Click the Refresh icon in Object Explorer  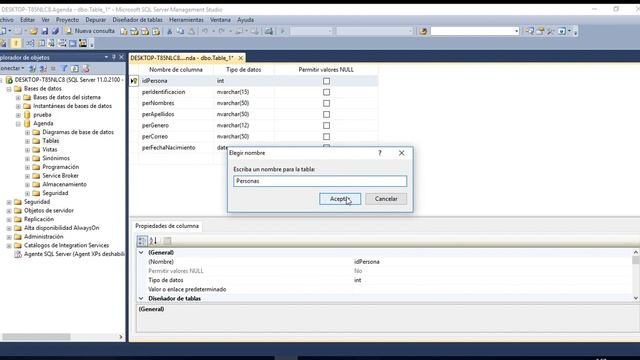75,69
